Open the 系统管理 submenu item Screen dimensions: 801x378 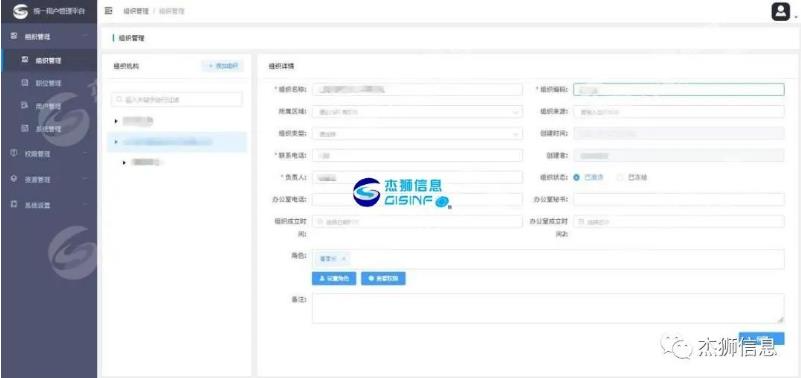coord(49,129)
